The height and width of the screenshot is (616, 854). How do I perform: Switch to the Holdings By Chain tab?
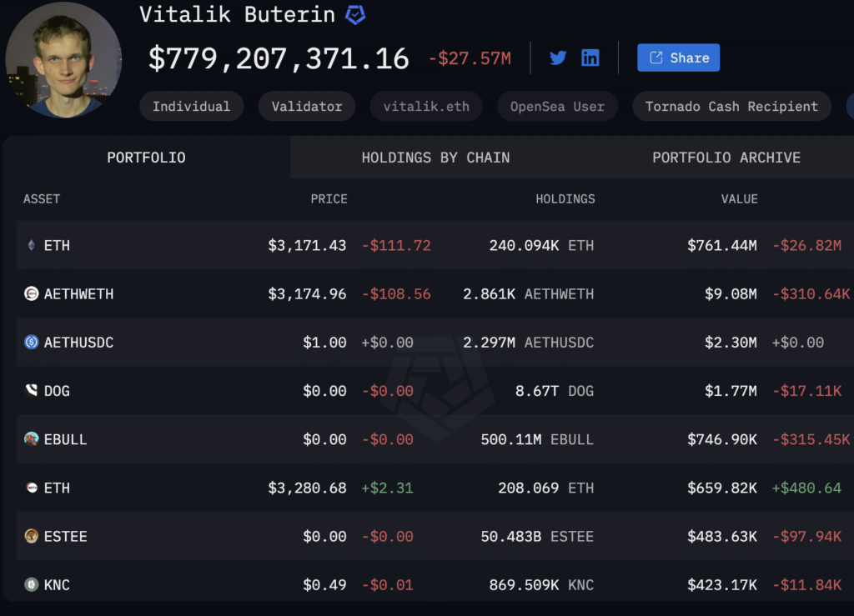435,158
